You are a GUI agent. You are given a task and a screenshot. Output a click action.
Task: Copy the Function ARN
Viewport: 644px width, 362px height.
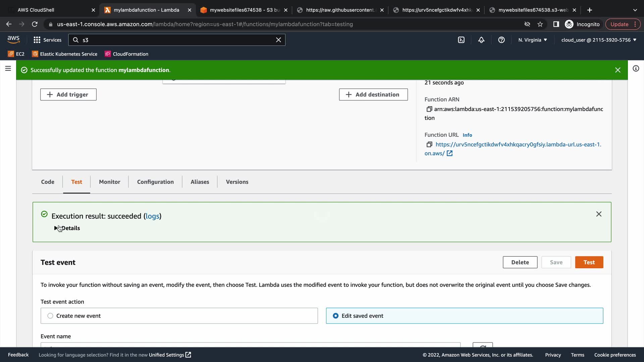pyautogui.click(x=429, y=109)
